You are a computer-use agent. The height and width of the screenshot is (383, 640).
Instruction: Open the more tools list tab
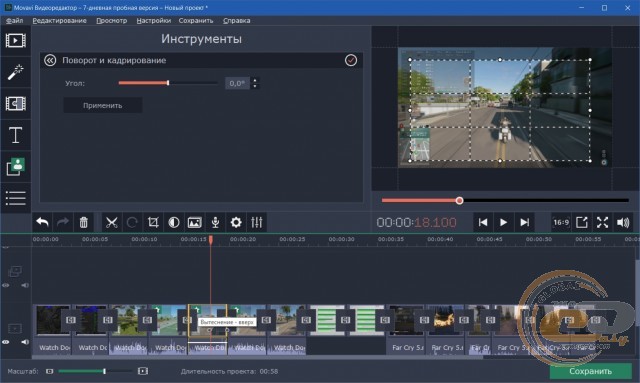[16, 198]
